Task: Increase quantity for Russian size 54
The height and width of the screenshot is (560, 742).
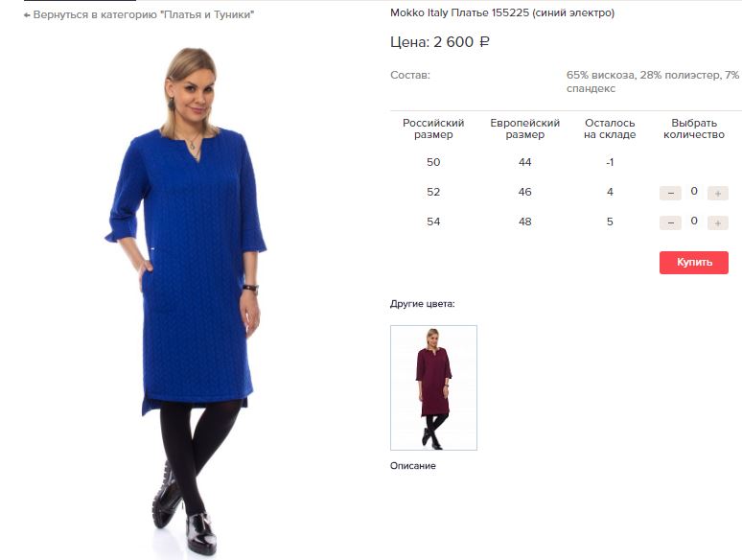Action: pyautogui.click(x=717, y=223)
